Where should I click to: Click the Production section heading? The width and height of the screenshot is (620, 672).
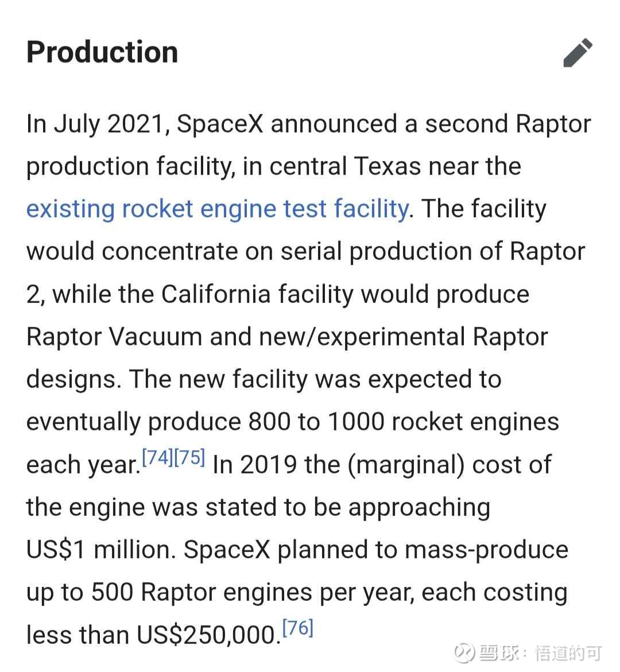pyautogui.click(x=102, y=52)
